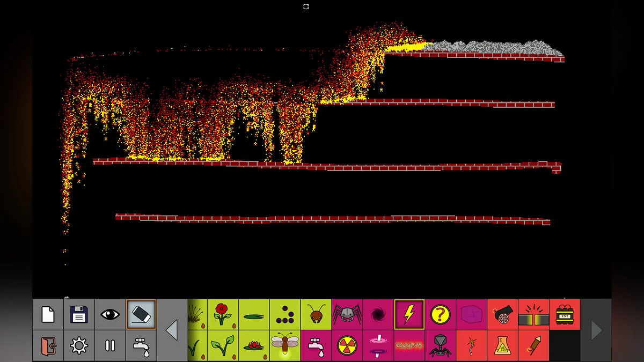Viewport: 644px width, 362px height.
Task: Select the random question mark element
Action: click(440, 315)
